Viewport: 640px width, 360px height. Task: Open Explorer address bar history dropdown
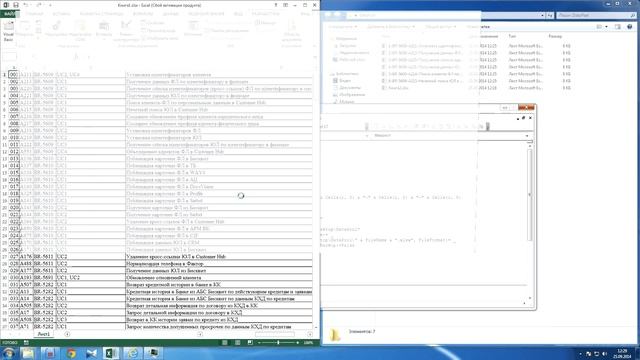pos(542,15)
